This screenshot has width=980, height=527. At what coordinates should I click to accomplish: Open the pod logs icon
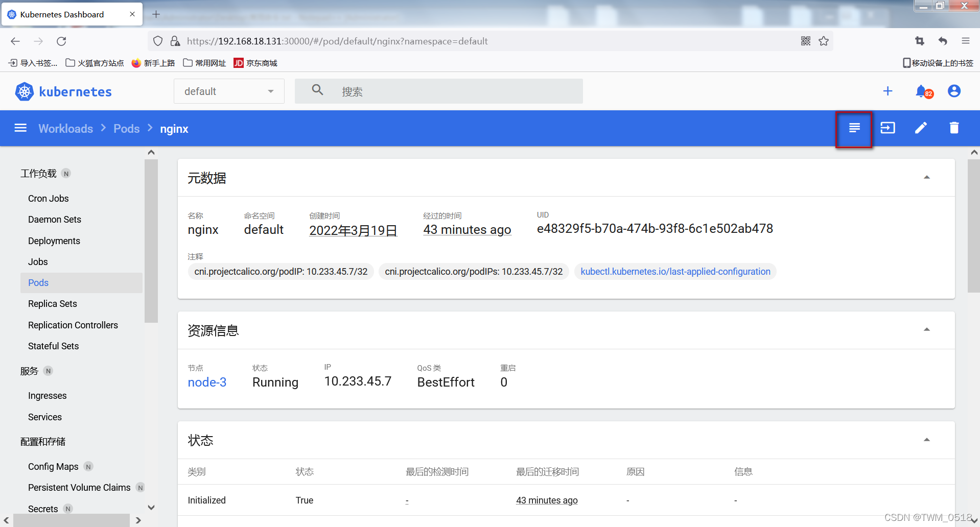854,128
